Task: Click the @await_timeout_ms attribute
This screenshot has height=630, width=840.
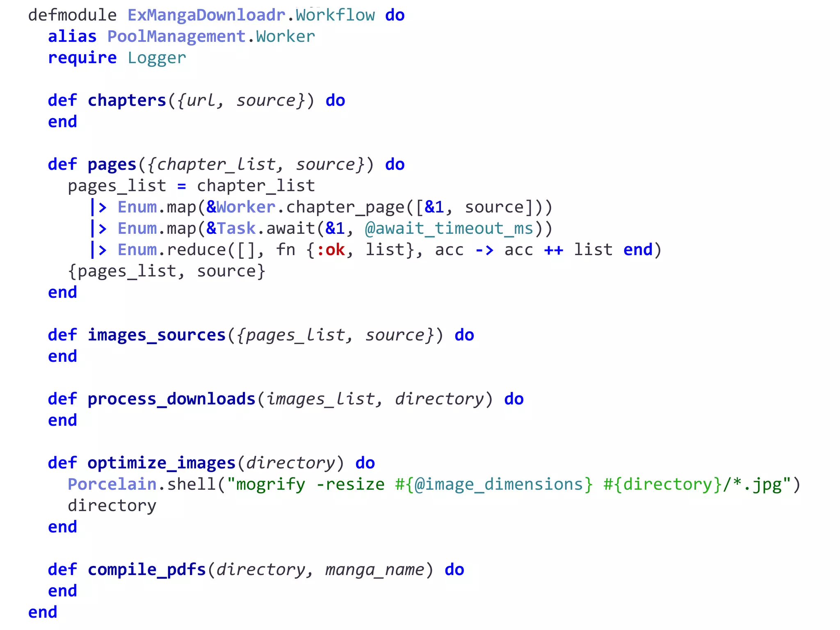Action: coord(449,228)
